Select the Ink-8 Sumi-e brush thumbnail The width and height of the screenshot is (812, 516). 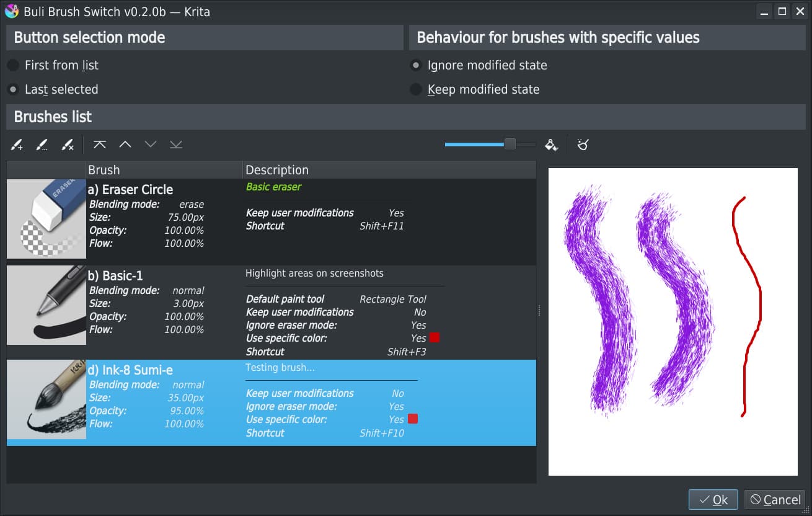46,399
